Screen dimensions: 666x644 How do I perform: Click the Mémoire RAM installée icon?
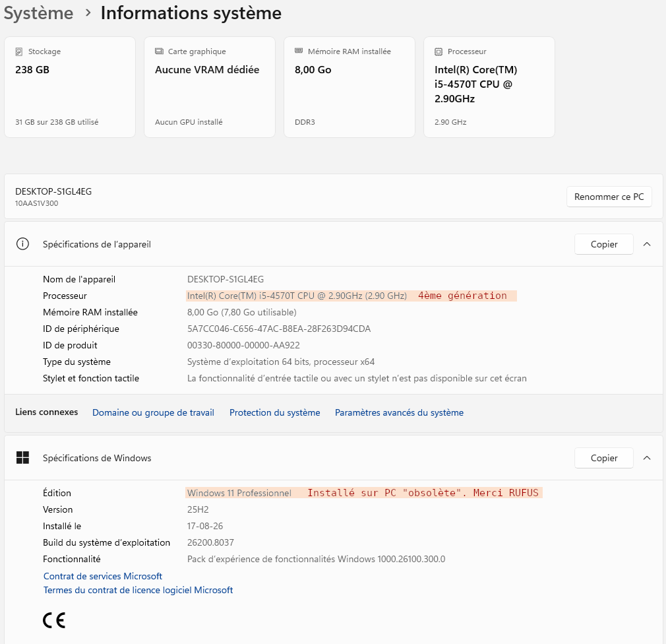299,51
